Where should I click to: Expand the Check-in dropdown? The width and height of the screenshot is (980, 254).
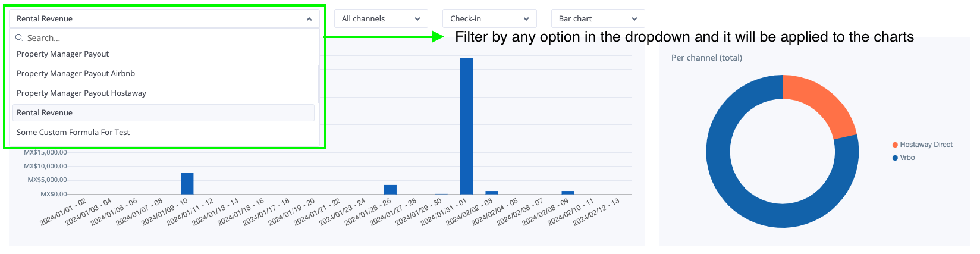(x=489, y=19)
